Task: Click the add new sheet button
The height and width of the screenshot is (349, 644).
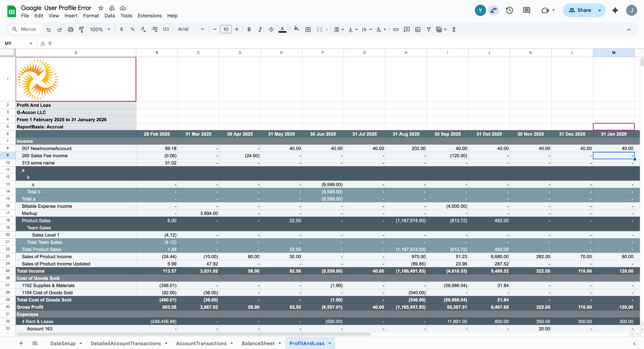Action: pos(21,343)
